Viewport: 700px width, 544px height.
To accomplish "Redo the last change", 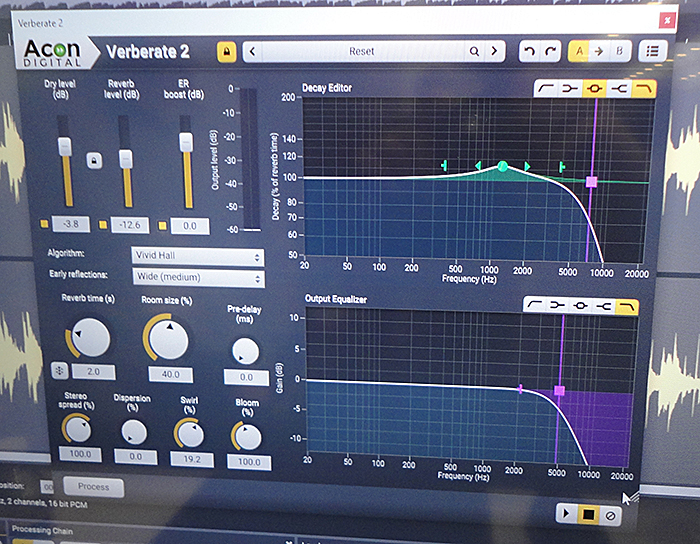I will click(551, 51).
